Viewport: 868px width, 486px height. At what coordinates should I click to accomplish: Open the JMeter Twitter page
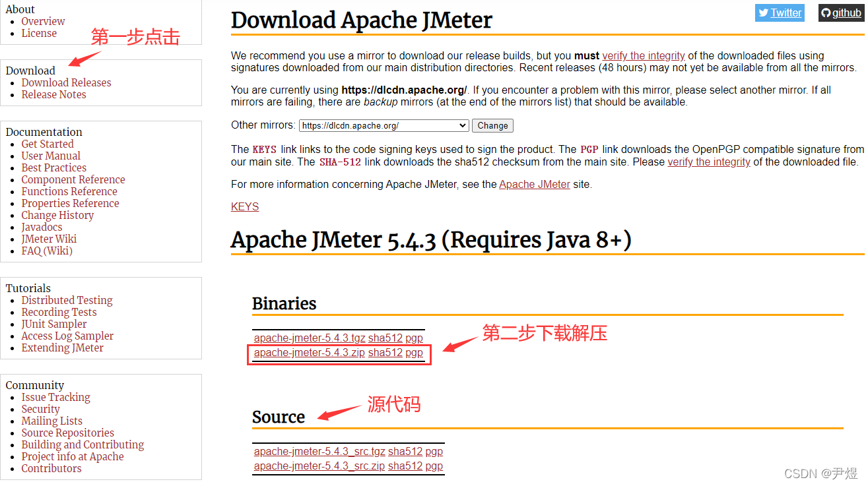coord(780,13)
